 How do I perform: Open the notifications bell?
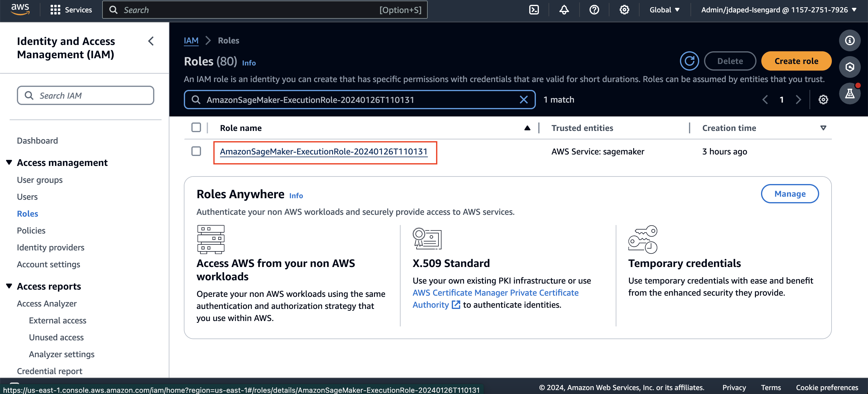[x=564, y=10]
